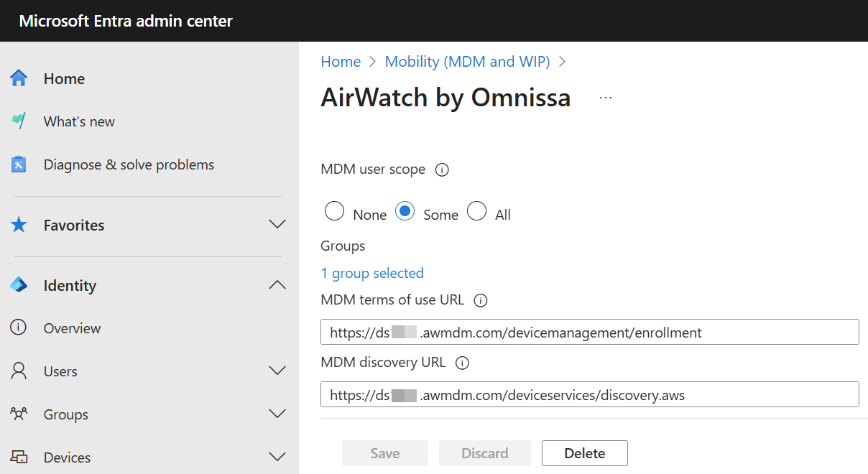Expand the Favorites section chevron

[277, 225]
